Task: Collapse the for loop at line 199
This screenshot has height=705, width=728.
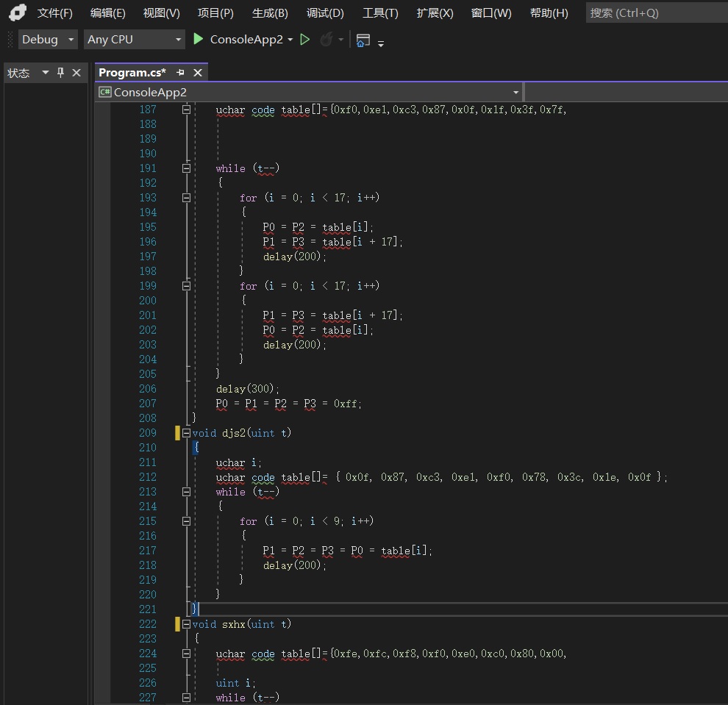Action: (186, 286)
